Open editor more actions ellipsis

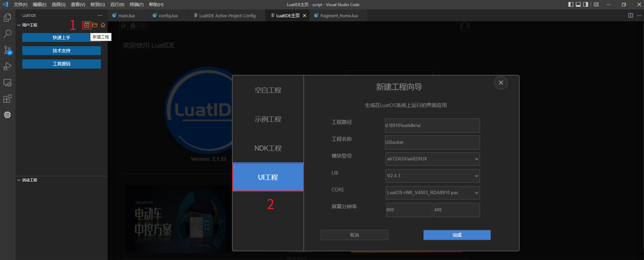639,16
